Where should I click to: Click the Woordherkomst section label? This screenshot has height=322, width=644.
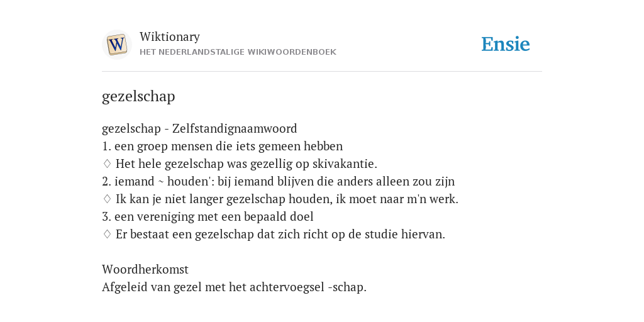coord(145,269)
